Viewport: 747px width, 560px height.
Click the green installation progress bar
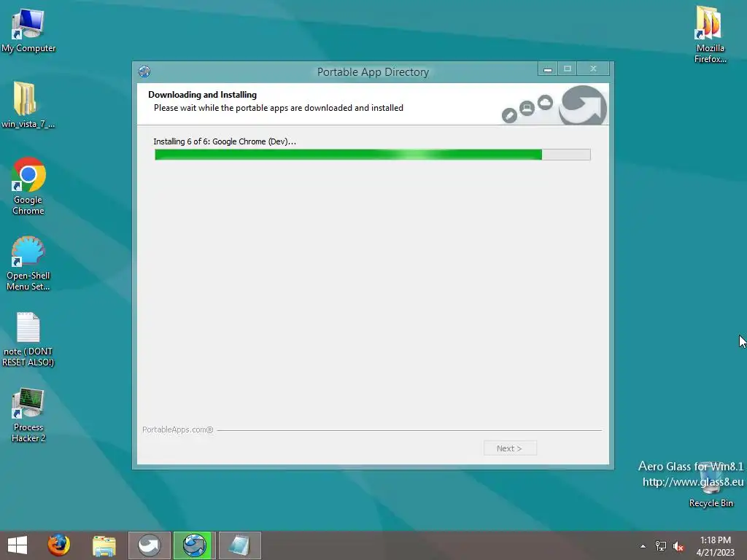[x=372, y=155]
